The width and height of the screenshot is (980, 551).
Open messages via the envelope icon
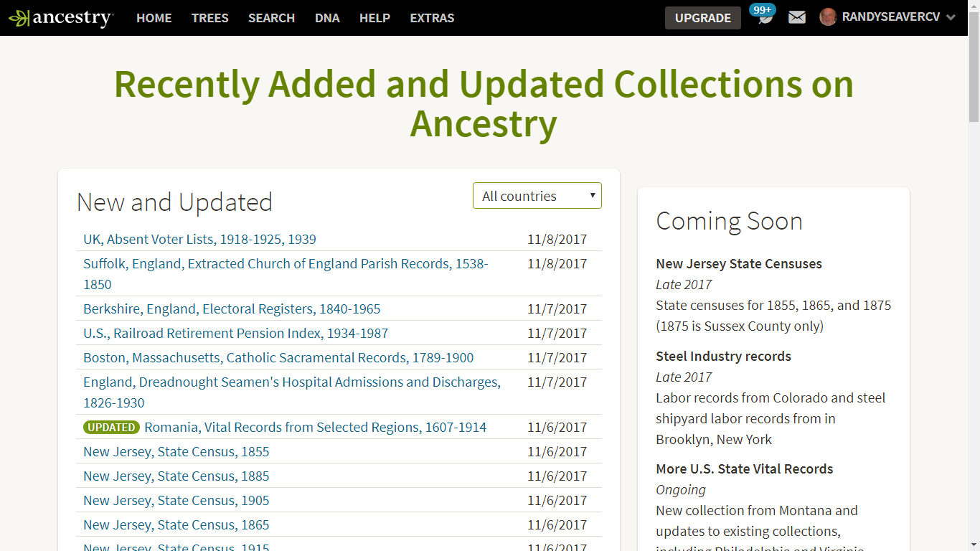pos(796,17)
